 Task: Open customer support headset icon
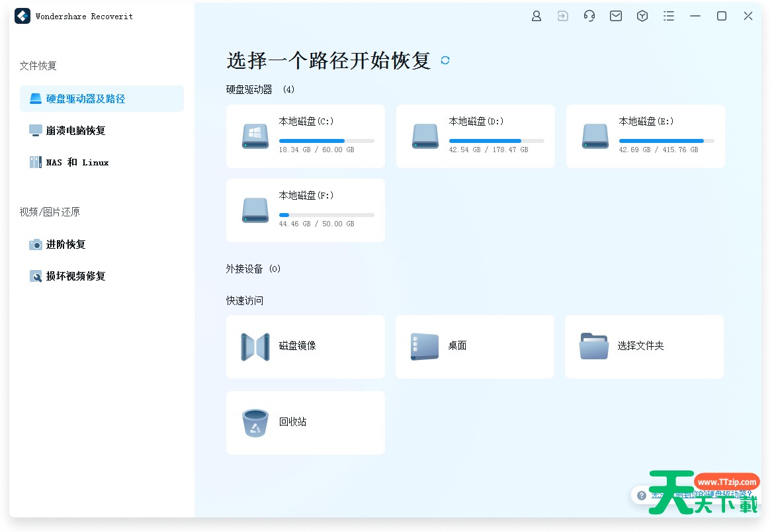(589, 17)
